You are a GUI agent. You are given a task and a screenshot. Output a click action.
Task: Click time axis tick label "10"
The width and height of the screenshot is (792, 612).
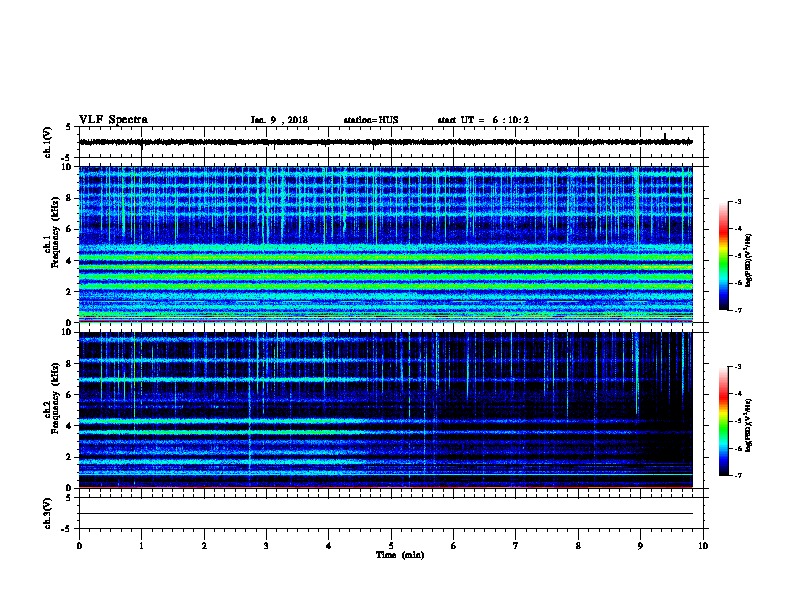(x=703, y=545)
